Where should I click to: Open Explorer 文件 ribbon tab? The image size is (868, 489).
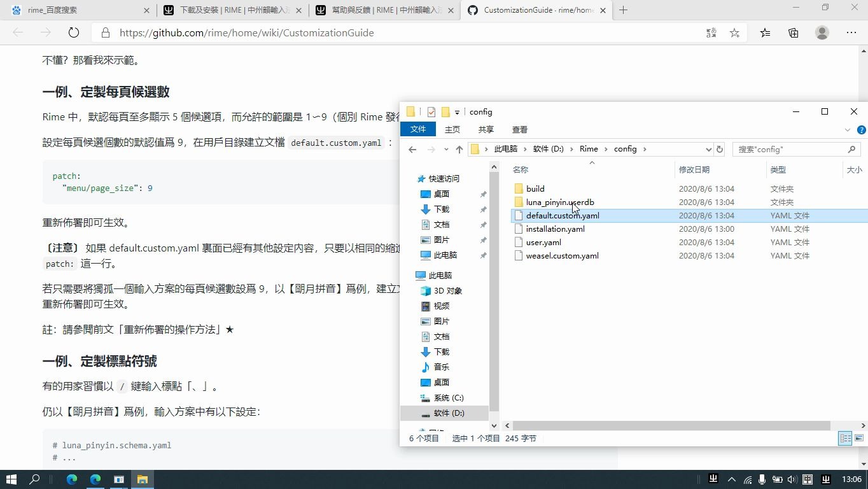pyautogui.click(x=418, y=129)
